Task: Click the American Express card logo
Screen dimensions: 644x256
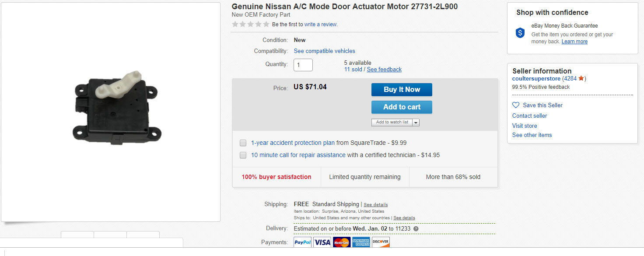Action: (361, 242)
